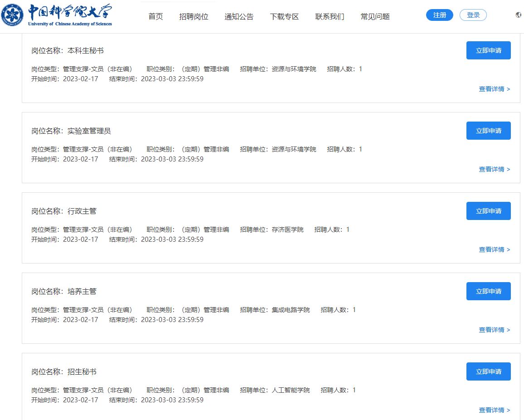Click the 注册 button
This screenshot has width=524, height=420.
click(440, 15)
